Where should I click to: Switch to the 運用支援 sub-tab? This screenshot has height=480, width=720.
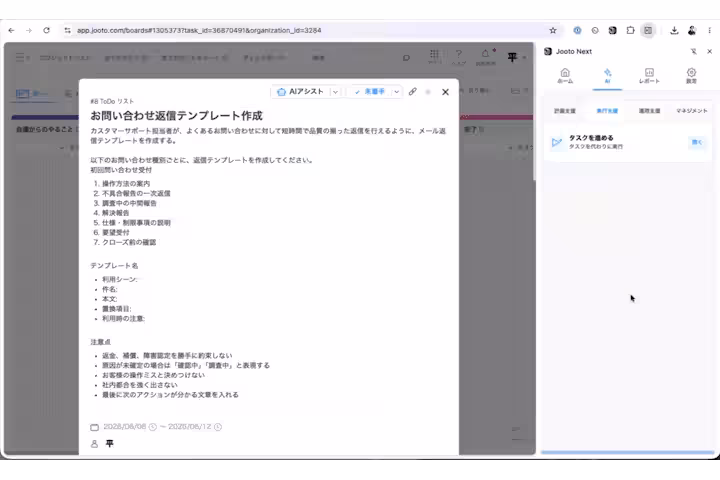click(x=649, y=111)
